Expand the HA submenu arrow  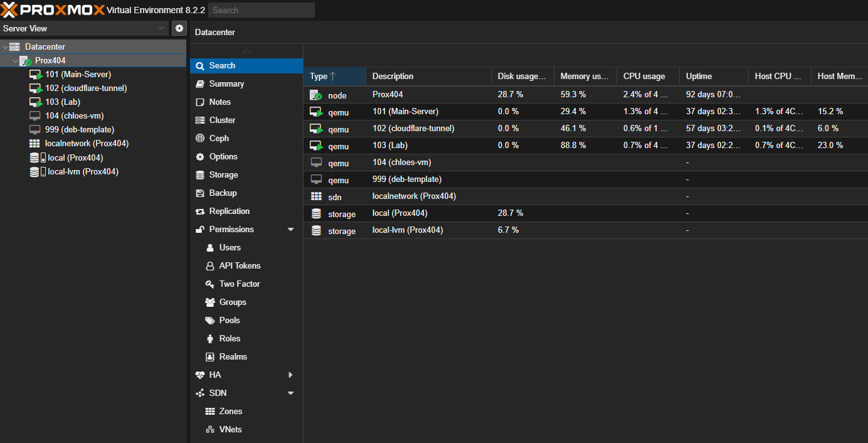(x=290, y=375)
